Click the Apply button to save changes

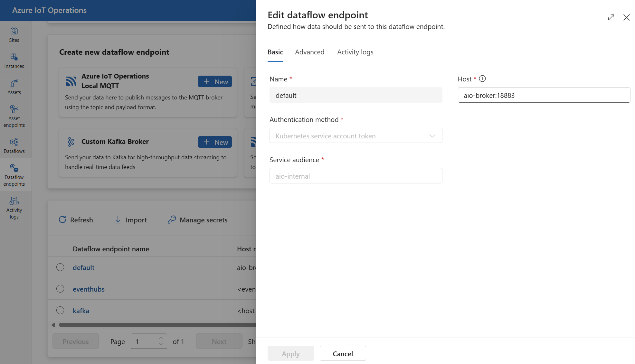coord(290,353)
